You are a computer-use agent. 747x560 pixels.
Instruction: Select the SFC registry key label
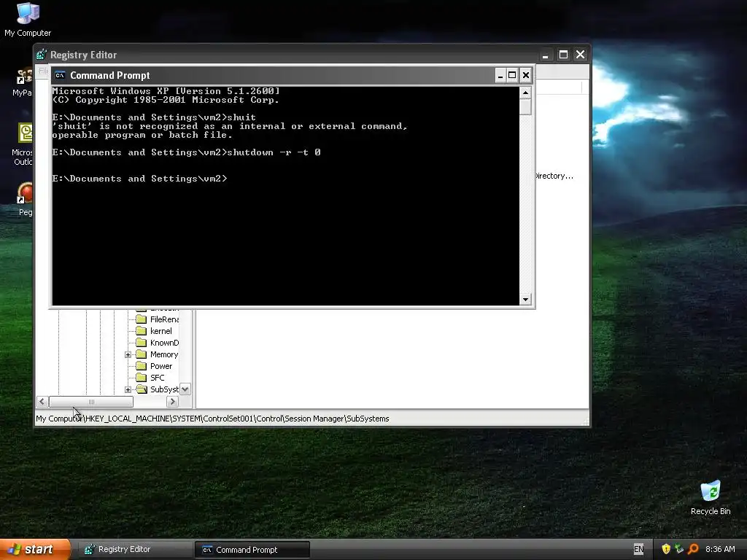pos(158,378)
